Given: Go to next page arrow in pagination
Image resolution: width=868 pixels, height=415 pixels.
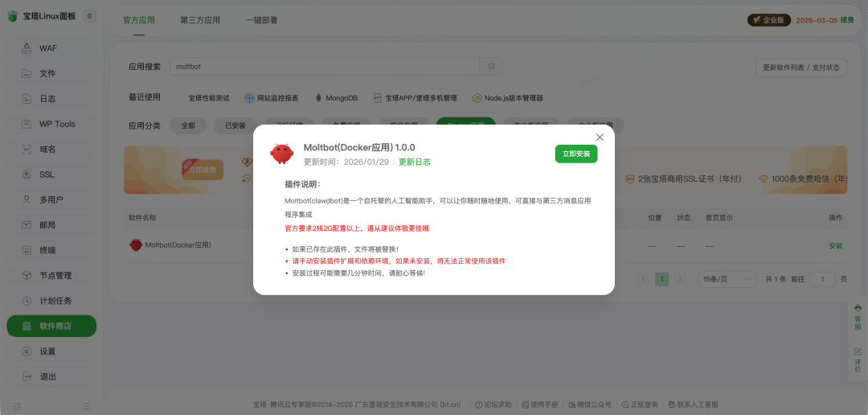Looking at the screenshot, I should click(681, 279).
